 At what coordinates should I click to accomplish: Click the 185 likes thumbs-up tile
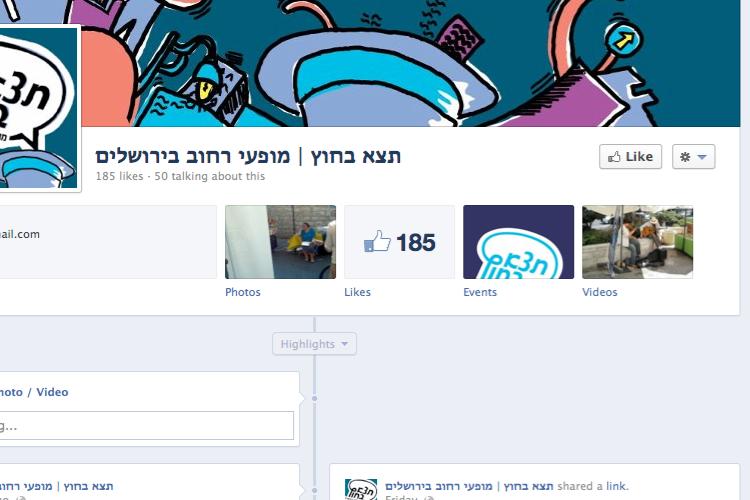click(399, 242)
